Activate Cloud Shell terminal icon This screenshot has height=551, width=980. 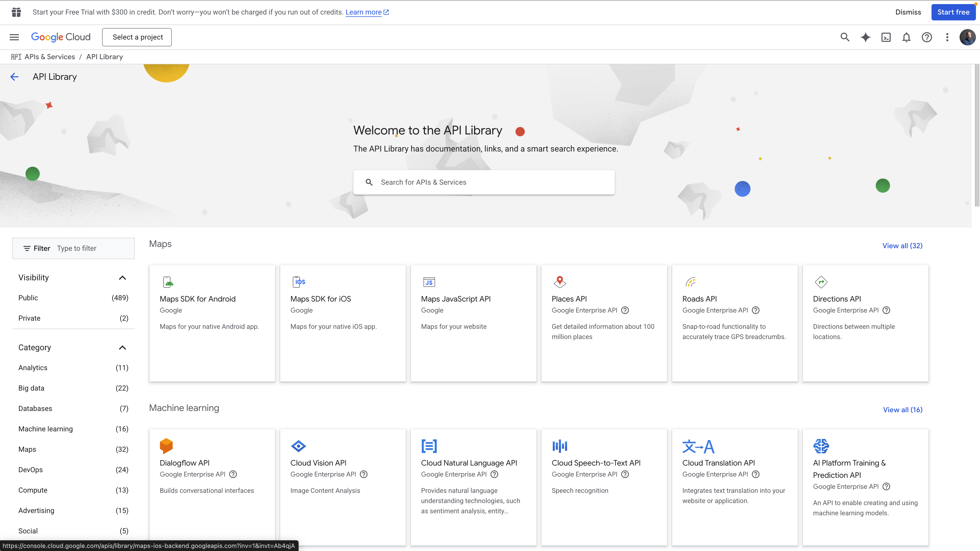886,37
